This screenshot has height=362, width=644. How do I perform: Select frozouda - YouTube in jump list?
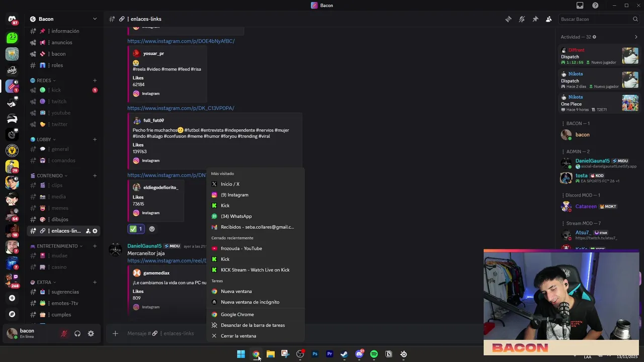[x=256, y=248]
